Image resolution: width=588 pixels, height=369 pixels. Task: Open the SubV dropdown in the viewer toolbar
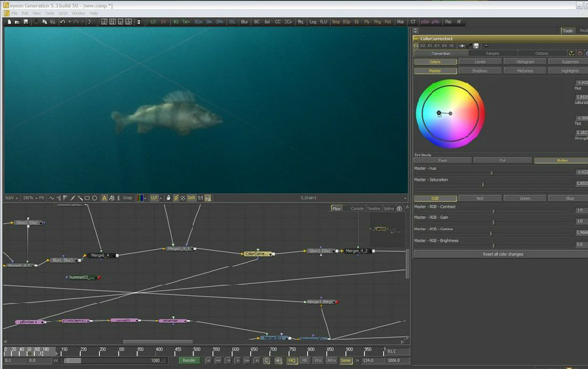pyautogui.click(x=10, y=198)
